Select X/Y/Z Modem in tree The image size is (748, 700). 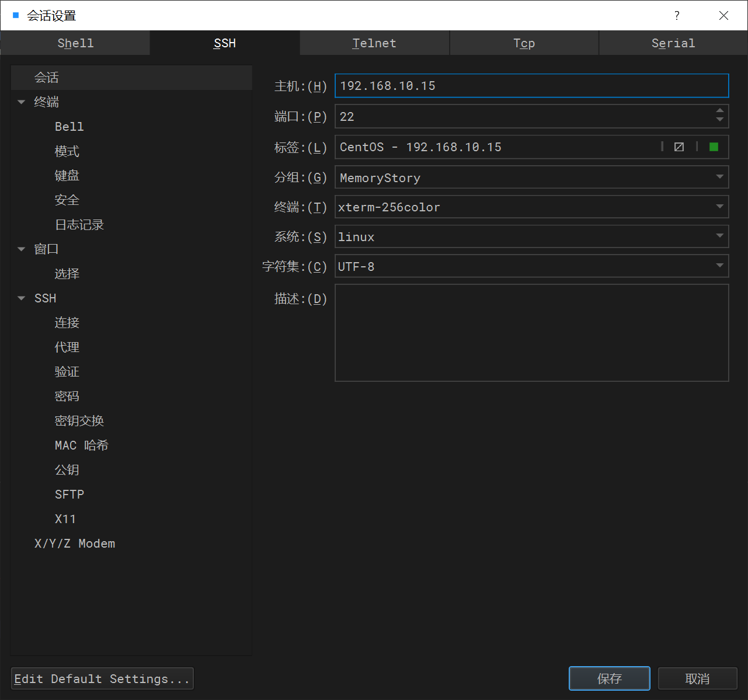[75, 544]
